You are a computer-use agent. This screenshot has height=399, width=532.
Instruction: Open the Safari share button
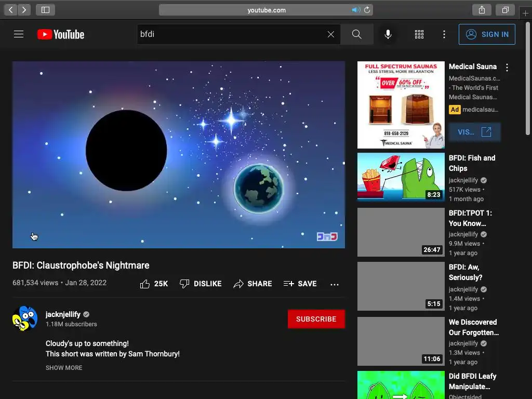[x=482, y=10]
